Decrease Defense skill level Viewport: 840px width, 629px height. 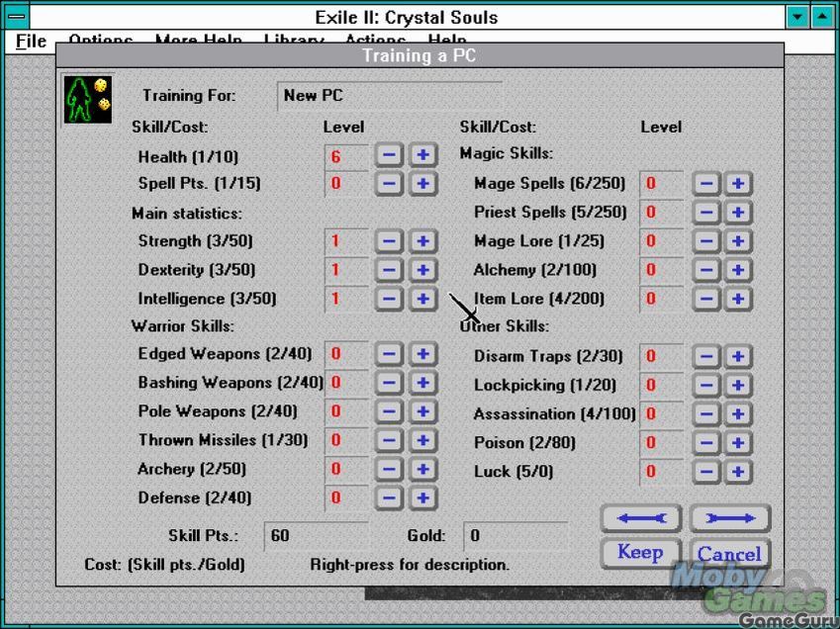[x=390, y=498]
